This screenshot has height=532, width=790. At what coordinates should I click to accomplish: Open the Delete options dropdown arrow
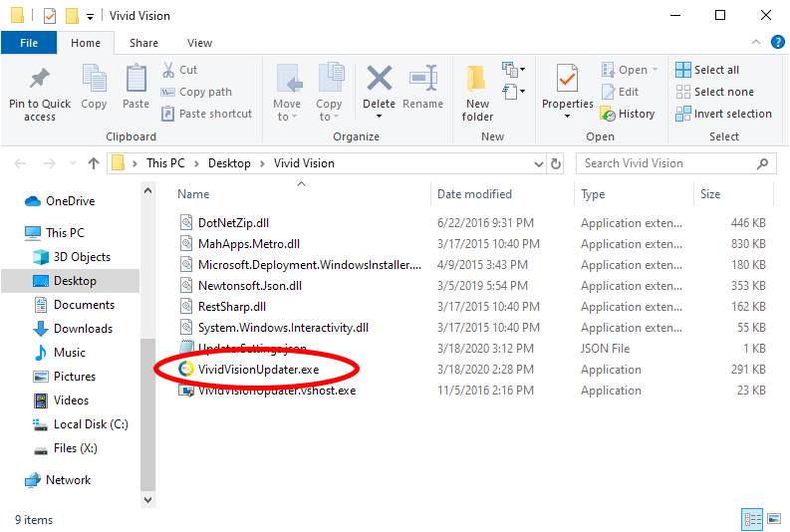pos(379,117)
